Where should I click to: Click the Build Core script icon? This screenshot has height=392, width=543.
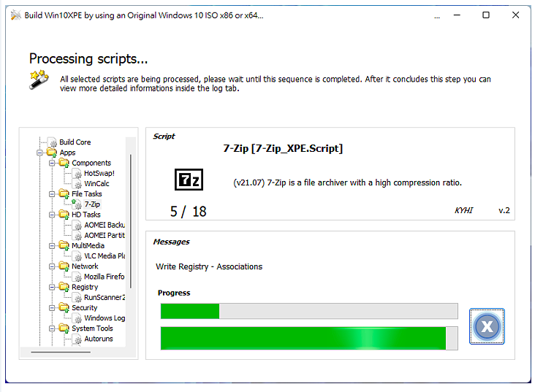[x=53, y=142]
